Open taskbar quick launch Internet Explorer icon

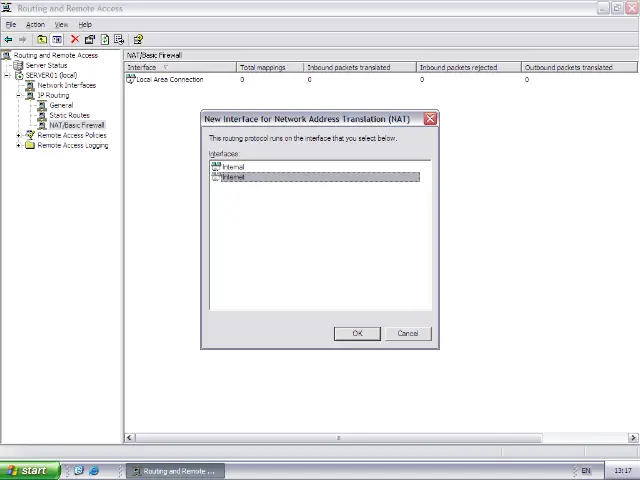(x=94, y=471)
